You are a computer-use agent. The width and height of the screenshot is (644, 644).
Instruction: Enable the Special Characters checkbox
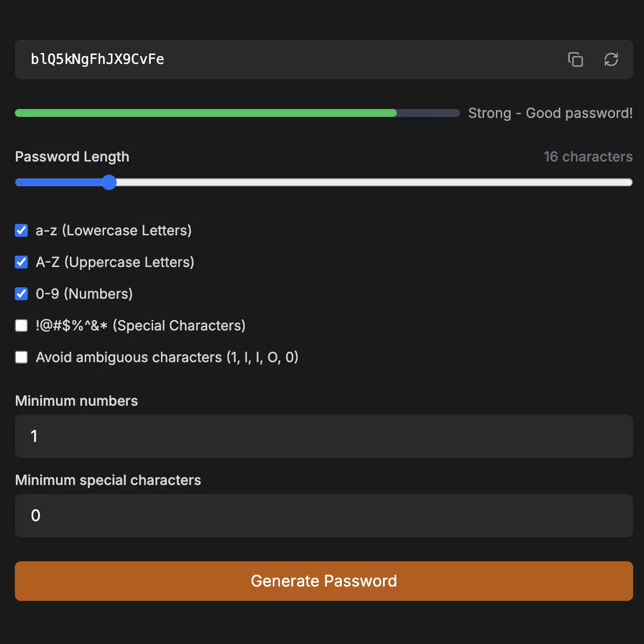[21, 325]
